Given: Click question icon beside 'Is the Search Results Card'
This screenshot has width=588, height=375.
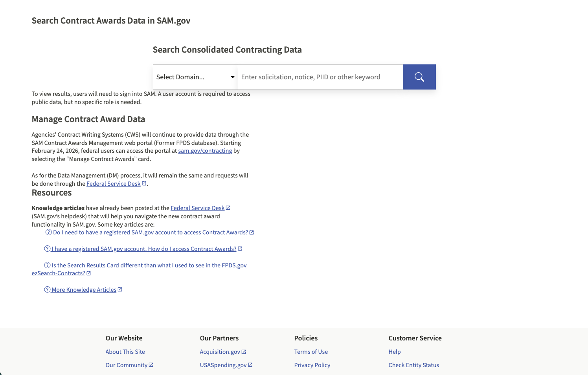Looking at the screenshot, I should coord(47,265).
